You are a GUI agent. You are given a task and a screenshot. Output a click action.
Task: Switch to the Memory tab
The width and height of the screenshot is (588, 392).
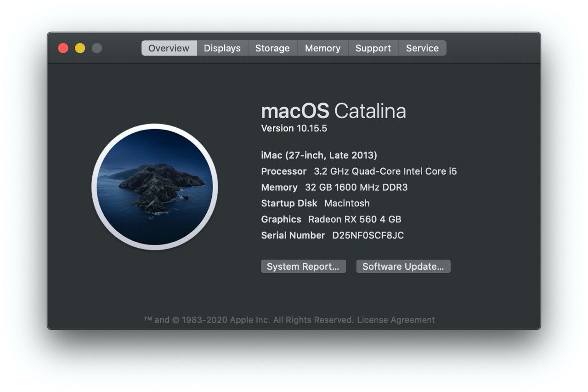pos(323,48)
